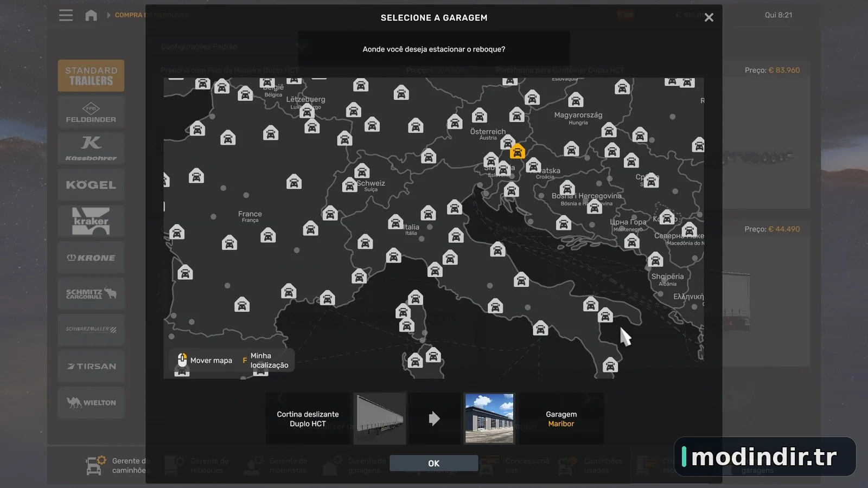The image size is (868, 488).
Task: Open the Kässbohrer trailer brand
Action: (x=91, y=148)
